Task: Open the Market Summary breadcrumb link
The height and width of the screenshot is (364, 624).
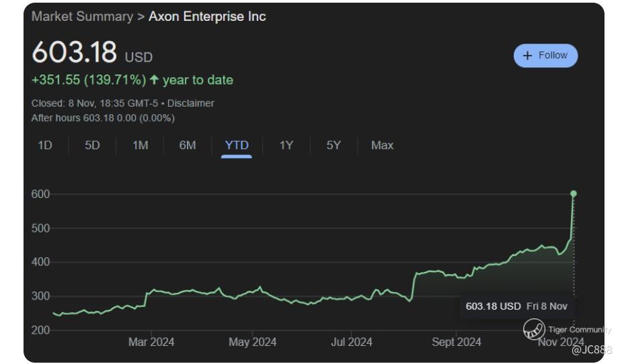Action: pyautogui.click(x=82, y=16)
